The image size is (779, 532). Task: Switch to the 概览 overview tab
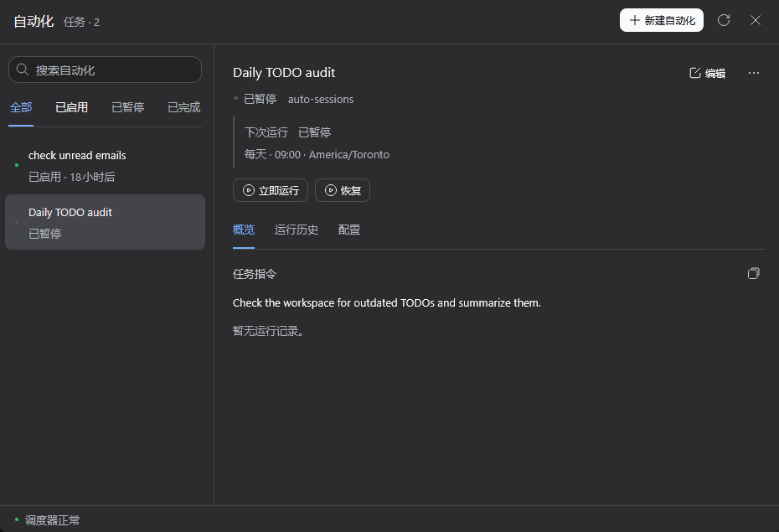coord(244,230)
